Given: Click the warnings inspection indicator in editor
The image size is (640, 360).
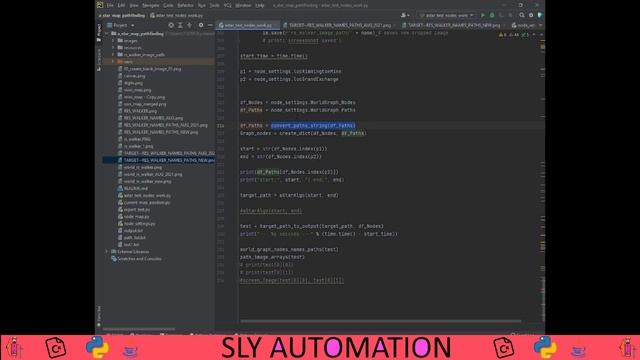Looking at the screenshot, I should pos(515,35).
